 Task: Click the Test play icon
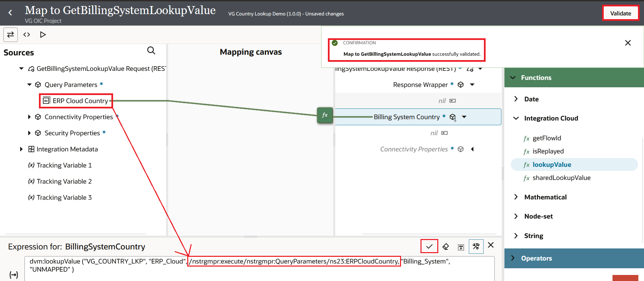click(x=43, y=35)
